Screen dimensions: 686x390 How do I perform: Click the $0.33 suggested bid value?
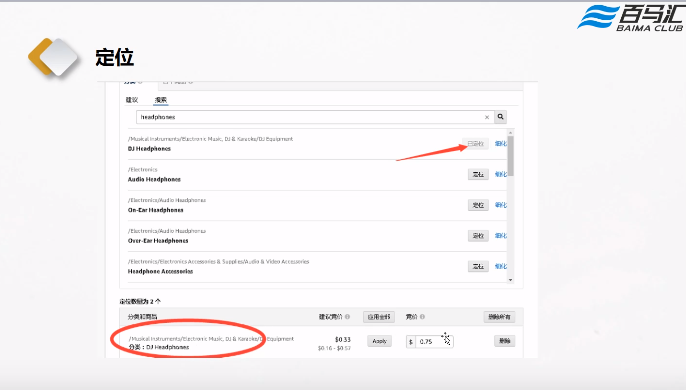343,339
